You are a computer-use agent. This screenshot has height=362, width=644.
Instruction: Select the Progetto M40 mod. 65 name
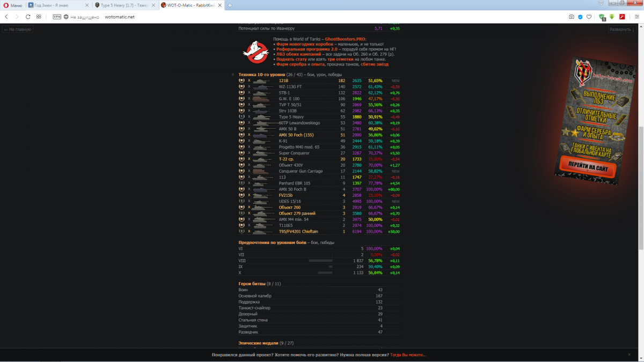click(299, 147)
